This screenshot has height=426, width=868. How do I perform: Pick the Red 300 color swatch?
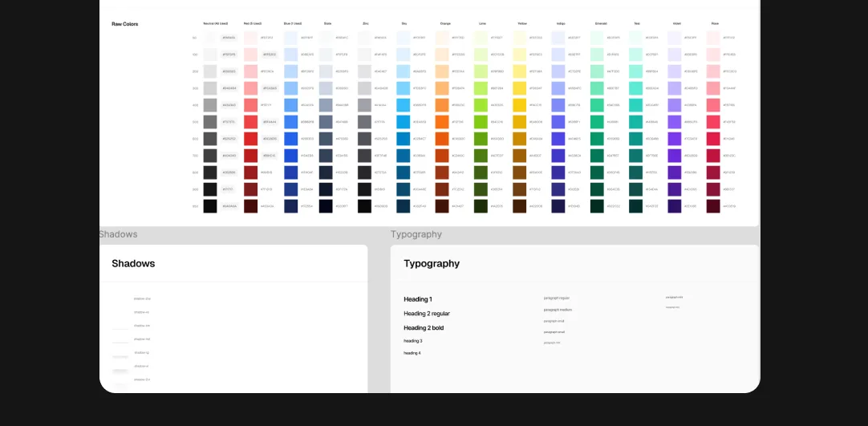pos(251,88)
